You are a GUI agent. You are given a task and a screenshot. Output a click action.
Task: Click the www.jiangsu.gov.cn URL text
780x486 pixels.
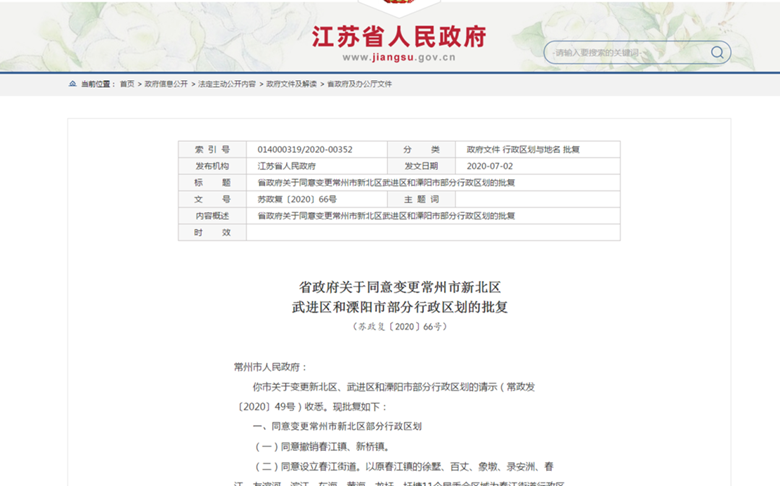click(399, 58)
